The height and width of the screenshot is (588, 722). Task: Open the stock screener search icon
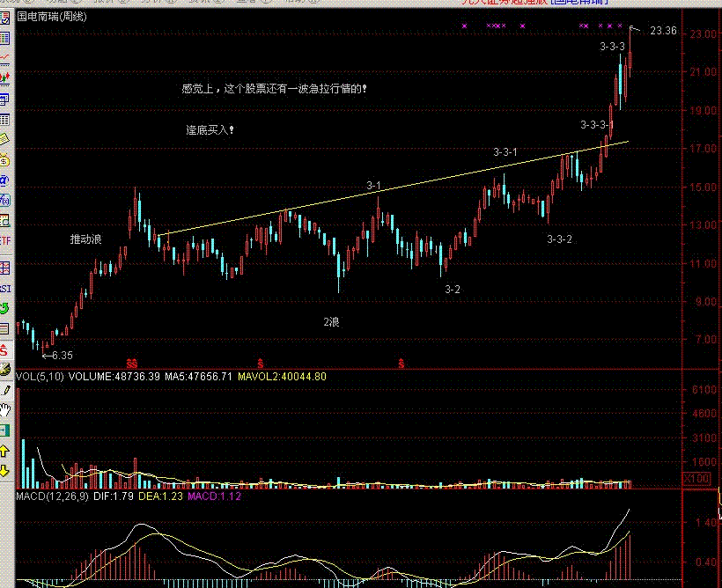coord(4,221)
